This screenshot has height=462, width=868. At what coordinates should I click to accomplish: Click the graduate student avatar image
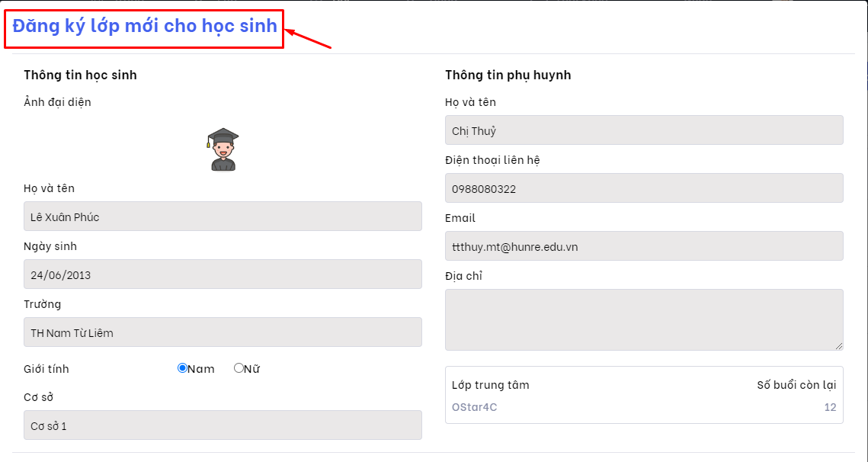tap(223, 149)
